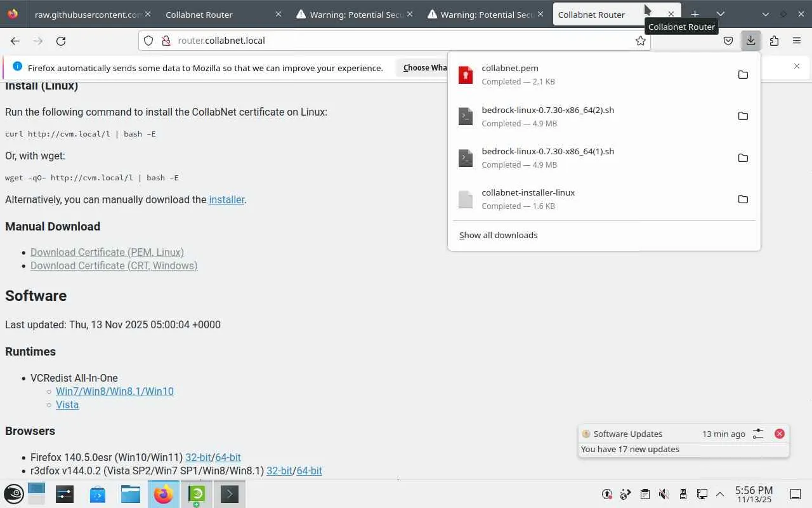
Task: Open the removable devices tray icon
Action: (x=683, y=494)
